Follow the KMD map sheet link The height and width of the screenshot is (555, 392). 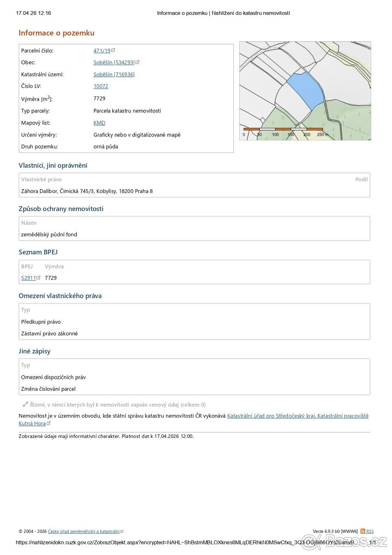99,123
